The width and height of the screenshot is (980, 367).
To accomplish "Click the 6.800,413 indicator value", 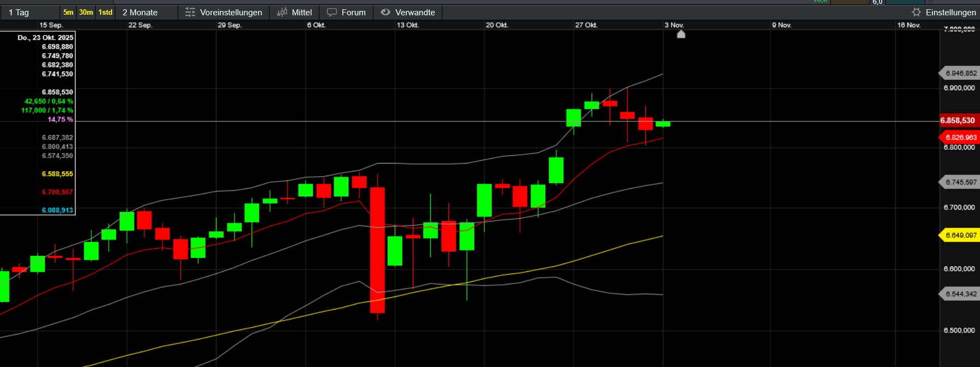I will [57, 147].
